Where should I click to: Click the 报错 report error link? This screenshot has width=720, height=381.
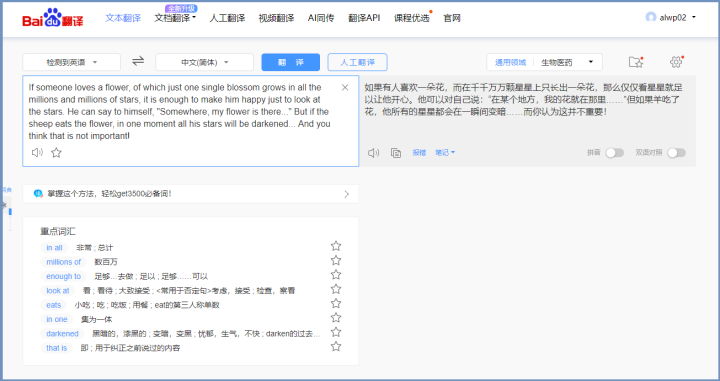(419, 152)
